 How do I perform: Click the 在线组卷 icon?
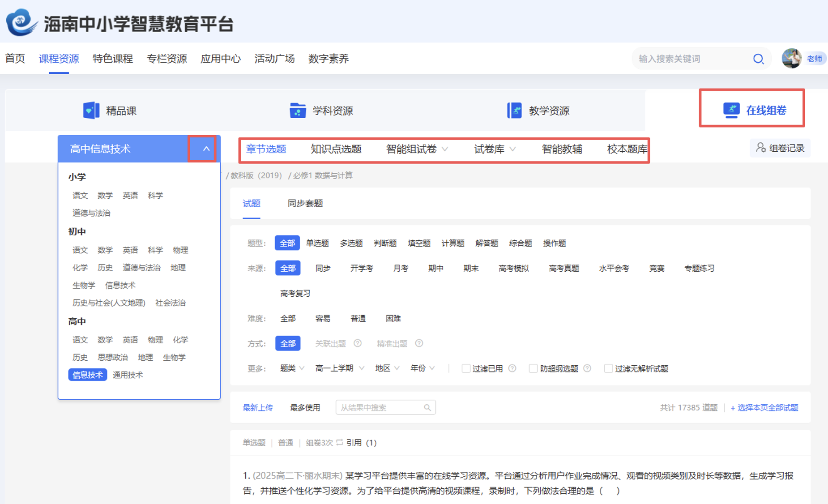coord(731,110)
